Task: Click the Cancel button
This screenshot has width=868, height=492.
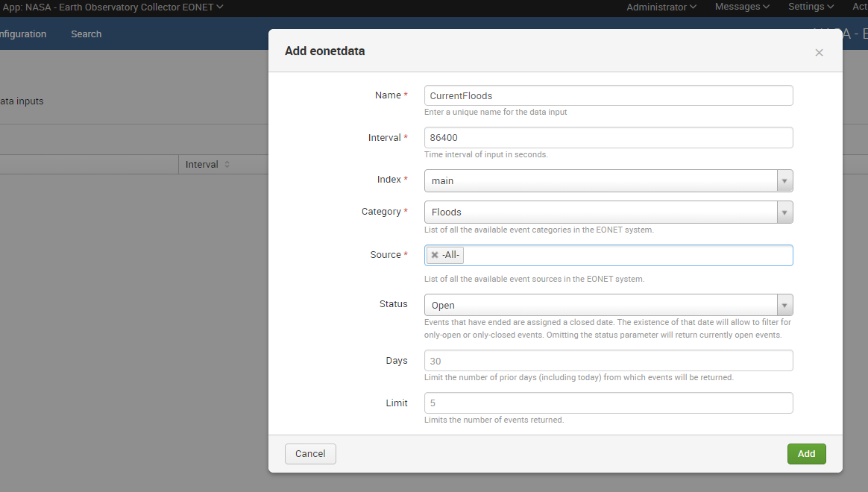Action: tap(310, 453)
